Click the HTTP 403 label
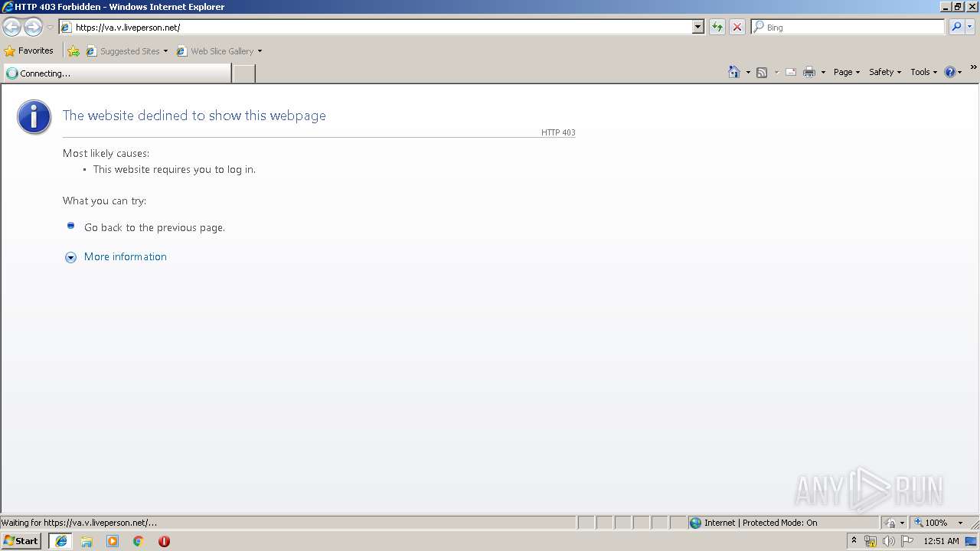This screenshot has width=980, height=551. click(x=558, y=132)
